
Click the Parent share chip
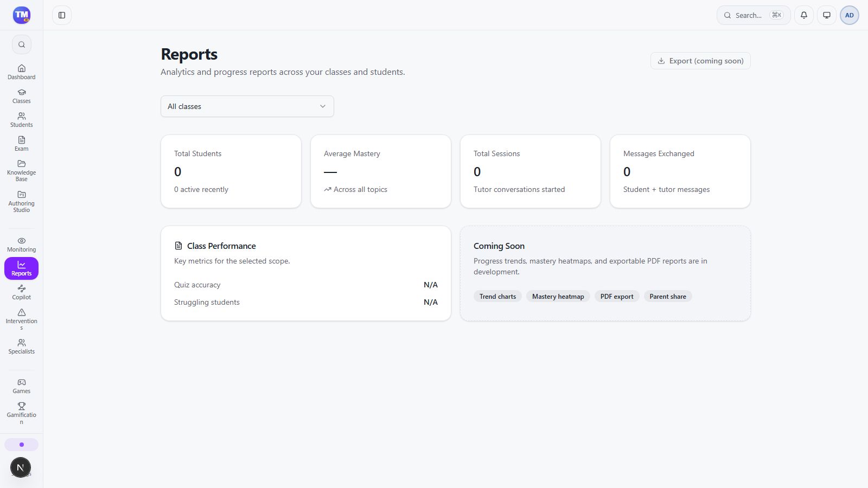[x=668, y=297]
